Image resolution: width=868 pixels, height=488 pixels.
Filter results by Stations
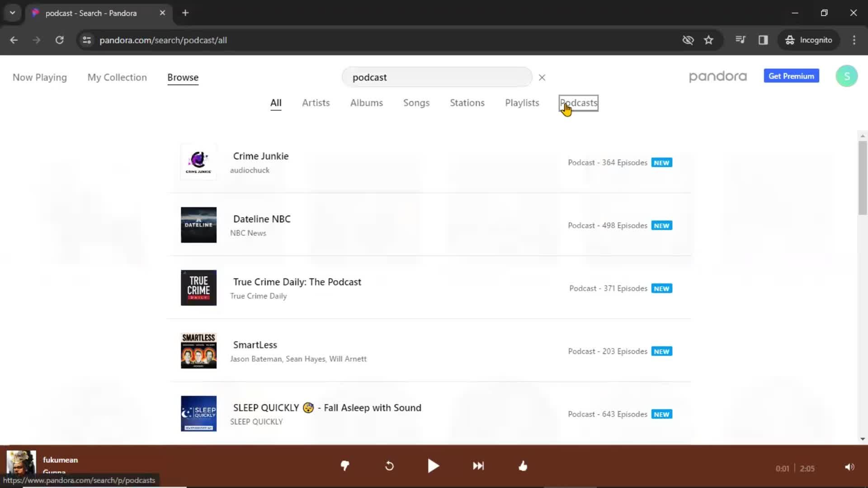467,103
